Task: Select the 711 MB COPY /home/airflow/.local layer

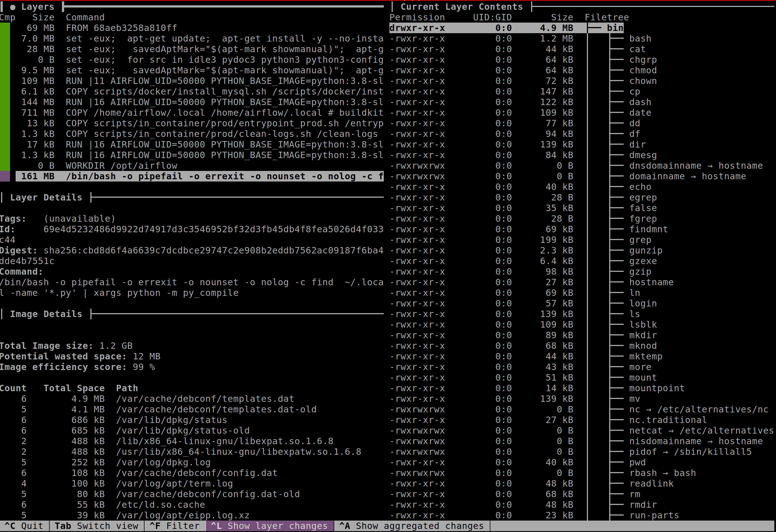Action: (x=200, y=113)
